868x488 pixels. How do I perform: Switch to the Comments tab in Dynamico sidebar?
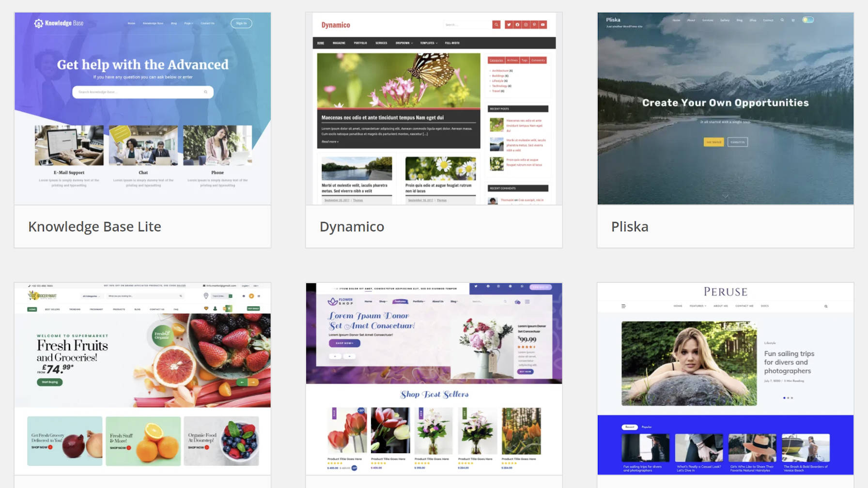pos(538,61)
